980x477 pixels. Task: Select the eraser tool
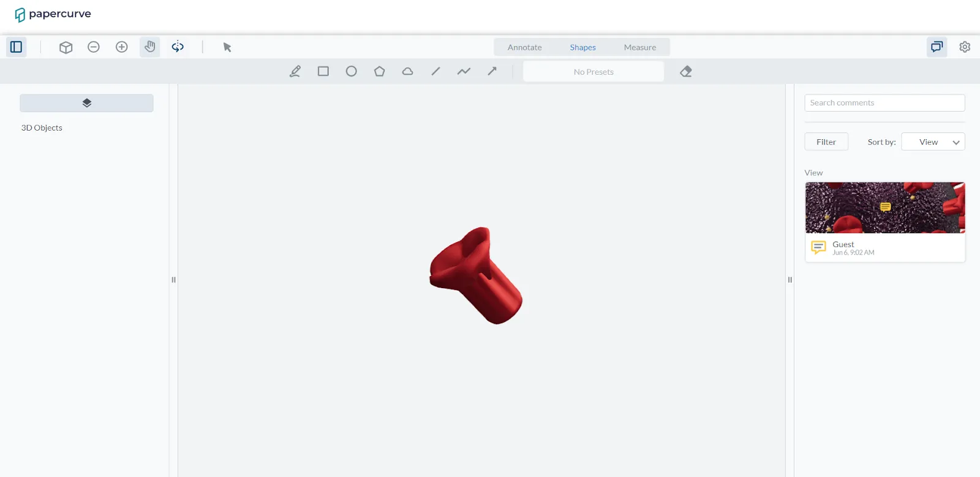tap(686, 72)
